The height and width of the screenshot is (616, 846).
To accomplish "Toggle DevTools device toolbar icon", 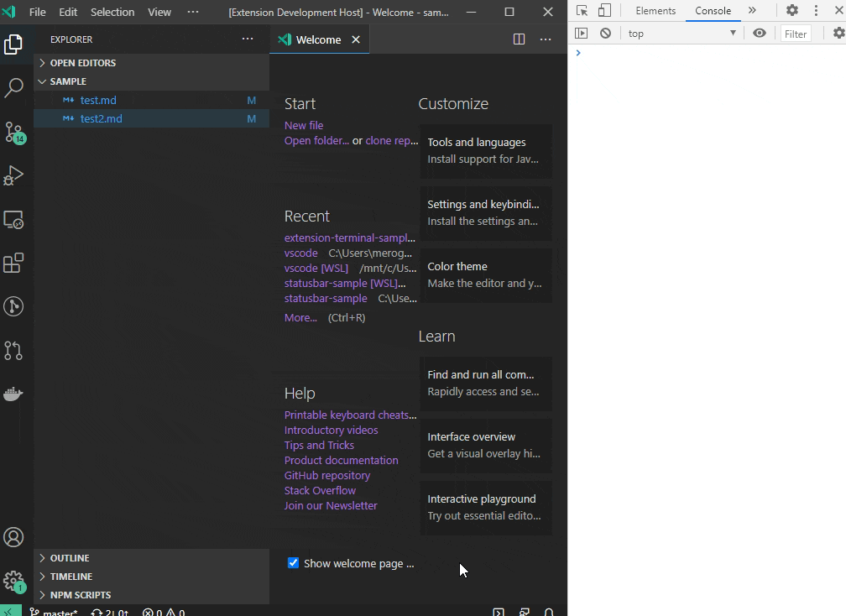I will (605, 10).
